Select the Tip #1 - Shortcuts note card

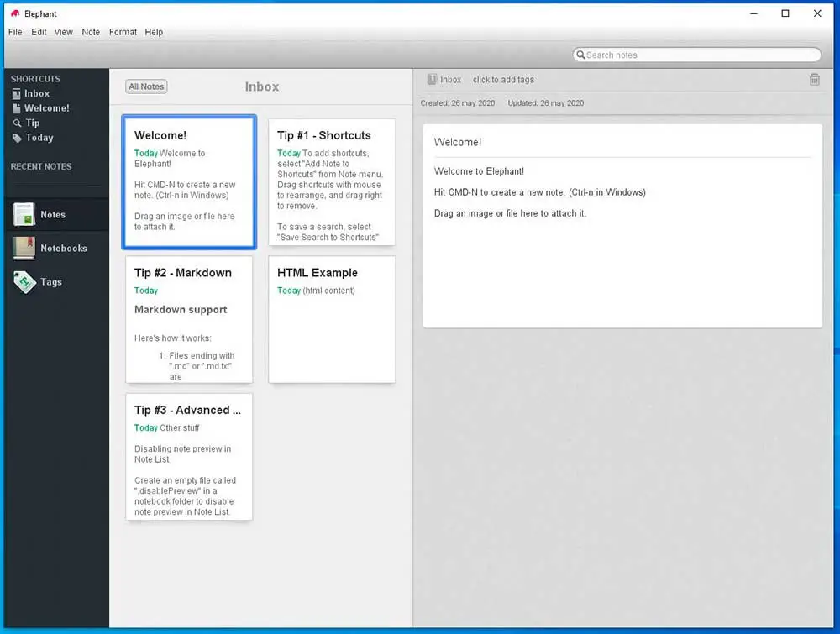coord(332,182)
